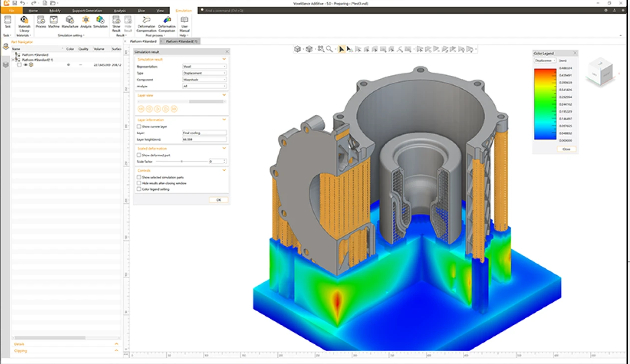
Task: Close the Color Legend panel with X
Action: click(575, 53)
